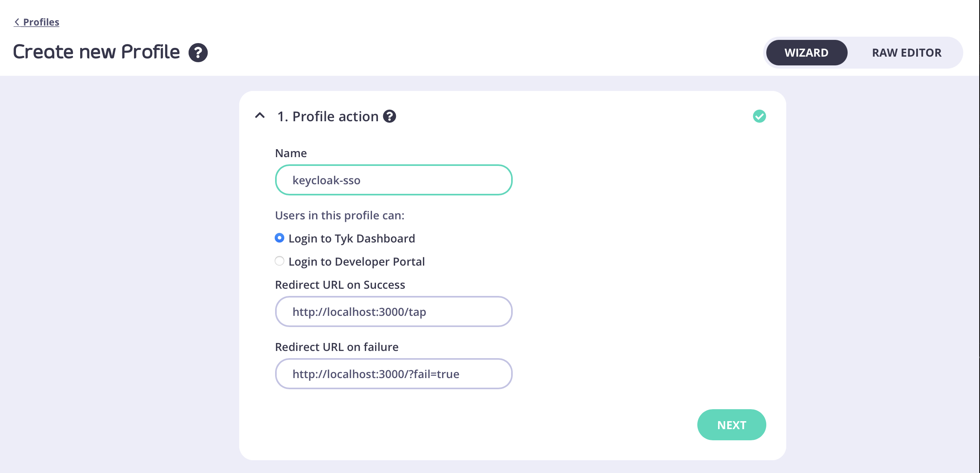The width and height of the screenshot is (980, 473).
Task: Click the Redirect URL on Success field
Action: 393,311
